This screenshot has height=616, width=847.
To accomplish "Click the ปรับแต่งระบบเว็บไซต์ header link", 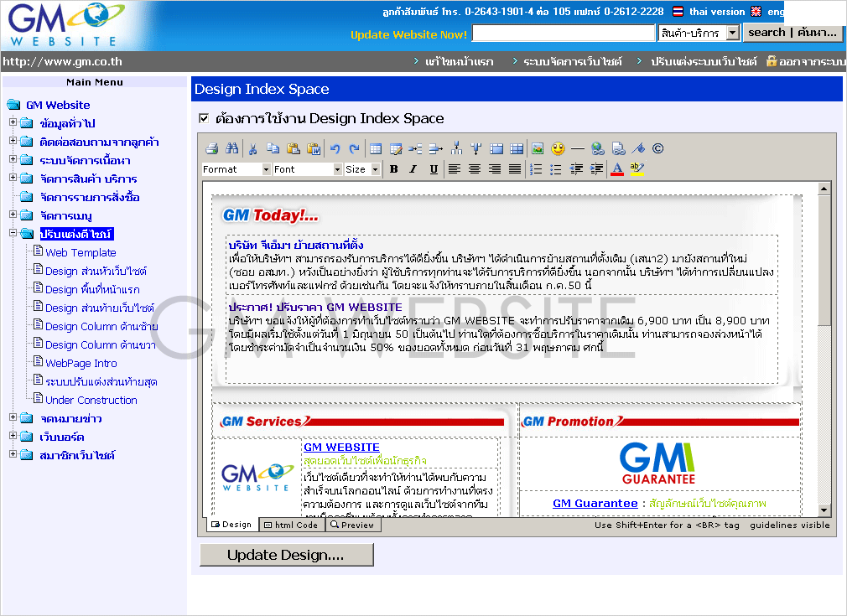I will point(704,61).
